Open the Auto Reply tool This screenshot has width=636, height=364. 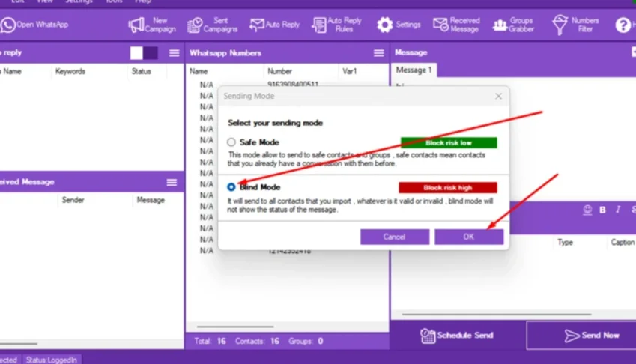pos(275,25)
